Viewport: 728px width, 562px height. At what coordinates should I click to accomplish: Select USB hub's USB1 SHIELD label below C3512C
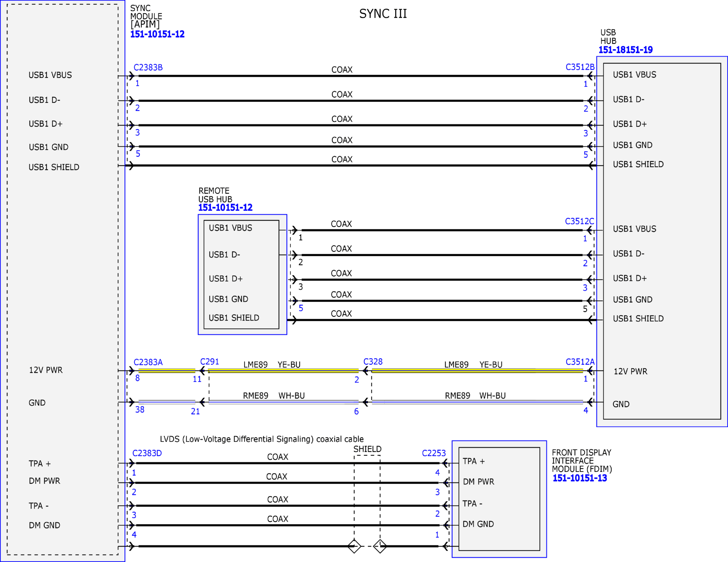[638, 319]
